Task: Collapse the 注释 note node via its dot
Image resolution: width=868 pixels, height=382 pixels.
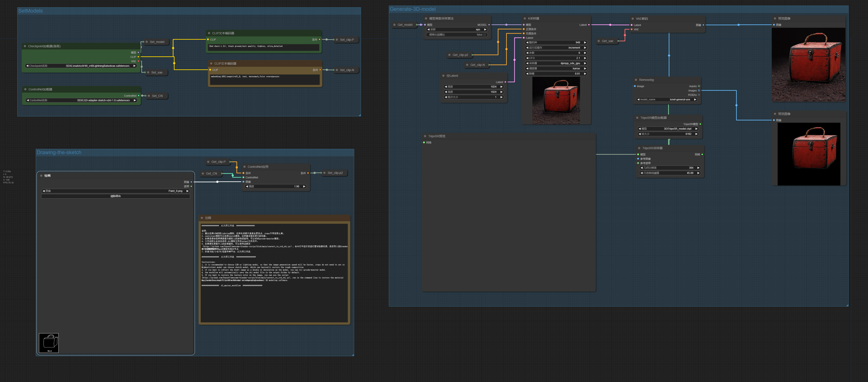Action: (x=202, y=218)
